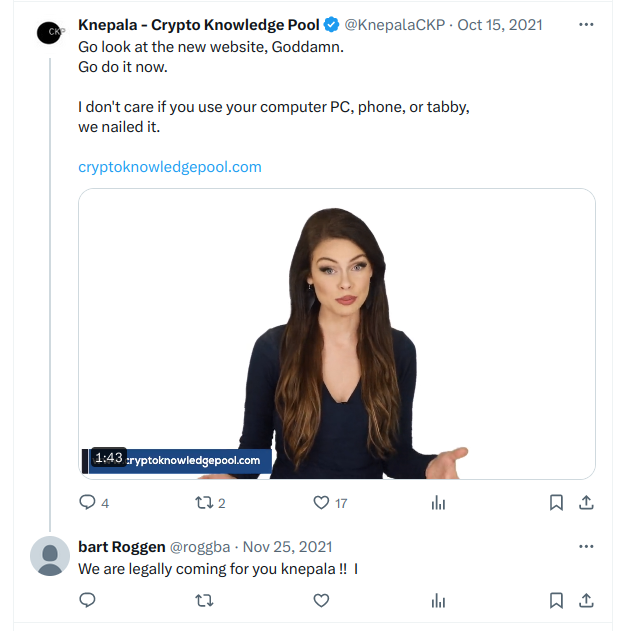Open bart Roggen's default avatar

50,555
